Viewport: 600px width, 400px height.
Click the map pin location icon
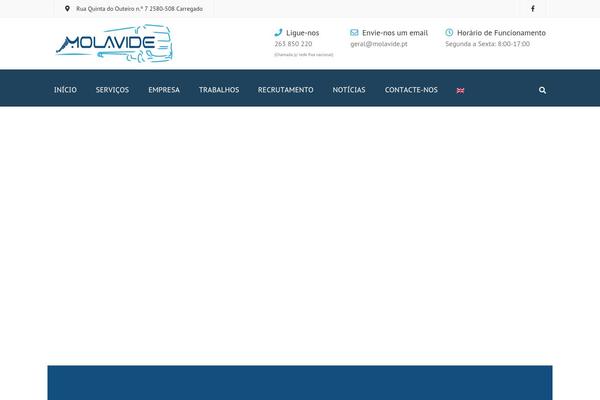click(x=67, y=8)
